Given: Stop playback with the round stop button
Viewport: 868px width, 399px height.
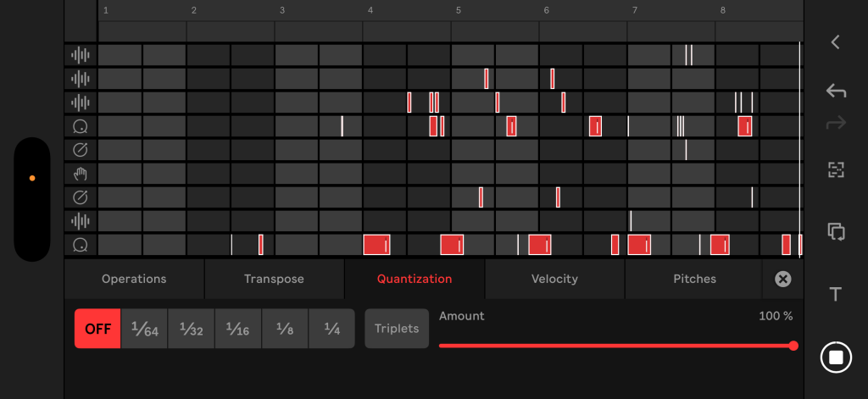Looking at the screenshot, I should pyautogui.click(x=836, y=357).
